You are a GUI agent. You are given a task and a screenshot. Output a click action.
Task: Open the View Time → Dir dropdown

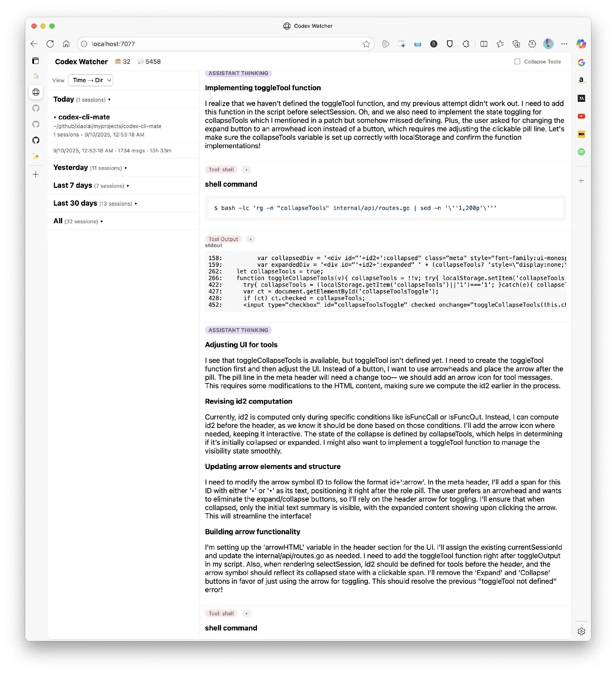tap(90, 80)
